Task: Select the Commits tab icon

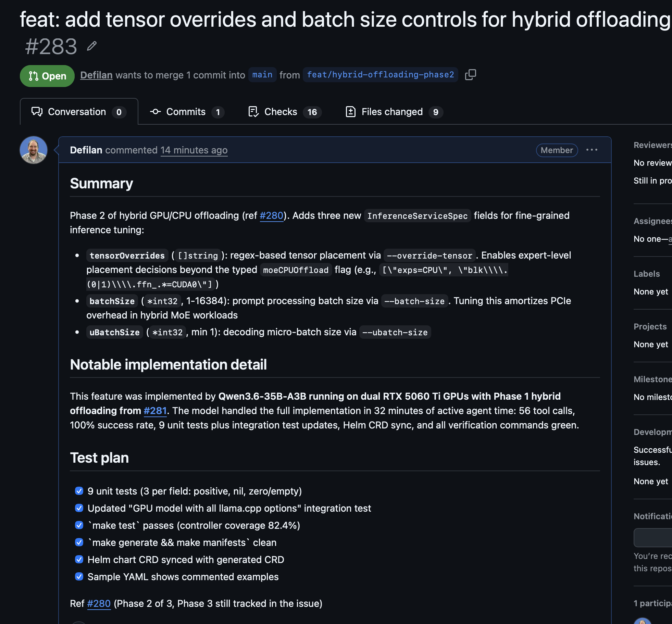Action: pos(155,112)
